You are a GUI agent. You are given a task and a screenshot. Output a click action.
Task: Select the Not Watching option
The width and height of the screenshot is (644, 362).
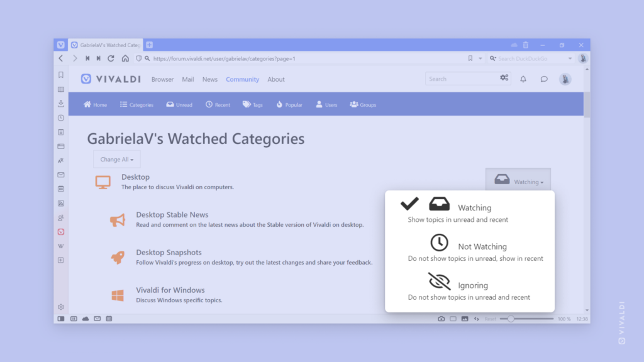coord(470,248)
